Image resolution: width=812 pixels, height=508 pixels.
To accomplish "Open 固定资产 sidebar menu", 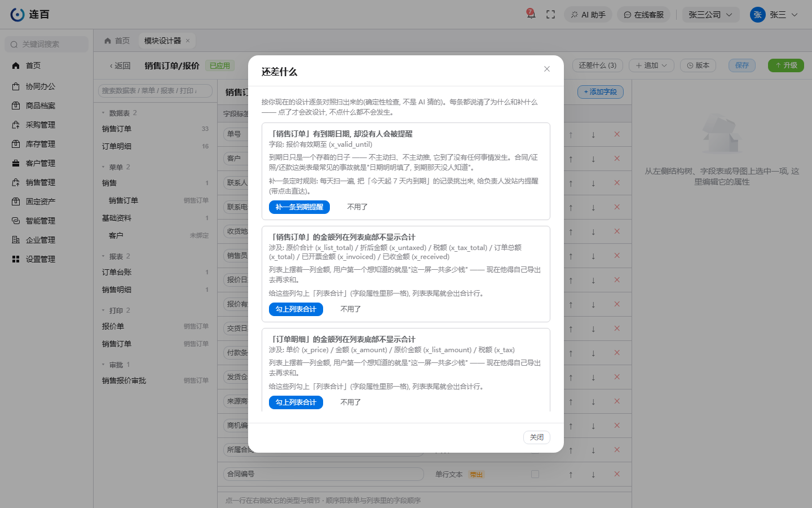I will click(47, 202).
